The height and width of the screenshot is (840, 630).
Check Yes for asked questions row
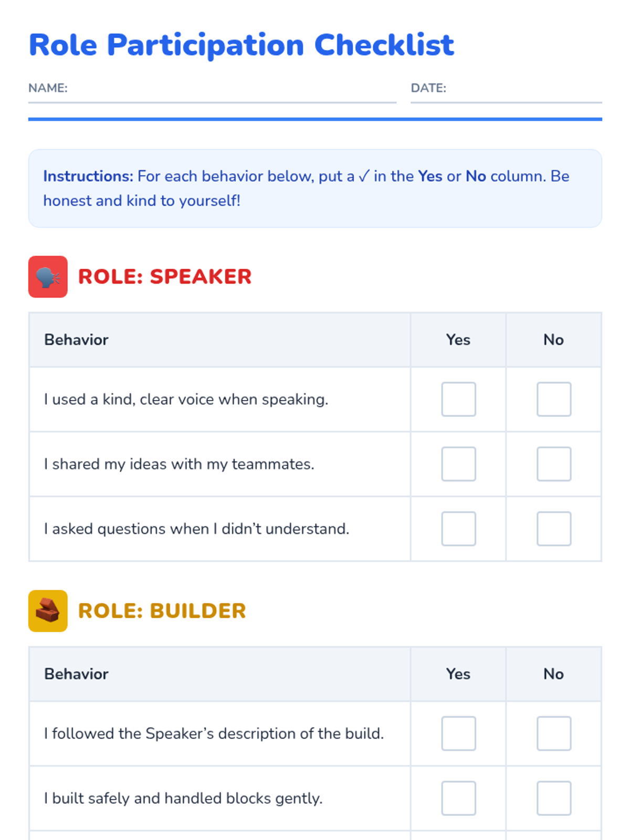[458, 529]
